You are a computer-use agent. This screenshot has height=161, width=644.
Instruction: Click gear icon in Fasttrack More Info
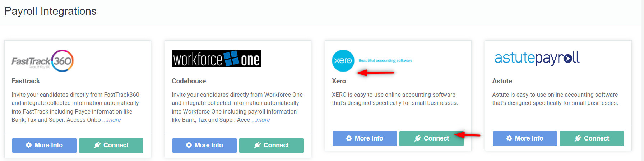pyautogui.click(x=29, y=145)
